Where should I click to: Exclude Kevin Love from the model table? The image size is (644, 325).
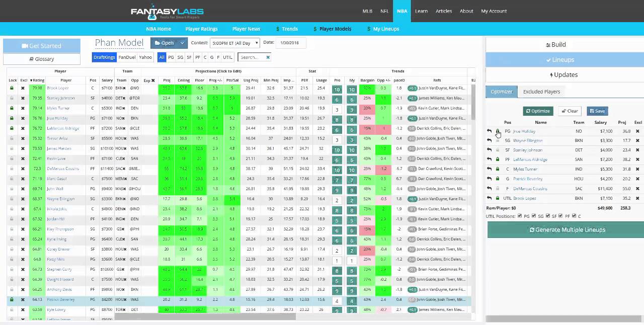click(23, 158)
